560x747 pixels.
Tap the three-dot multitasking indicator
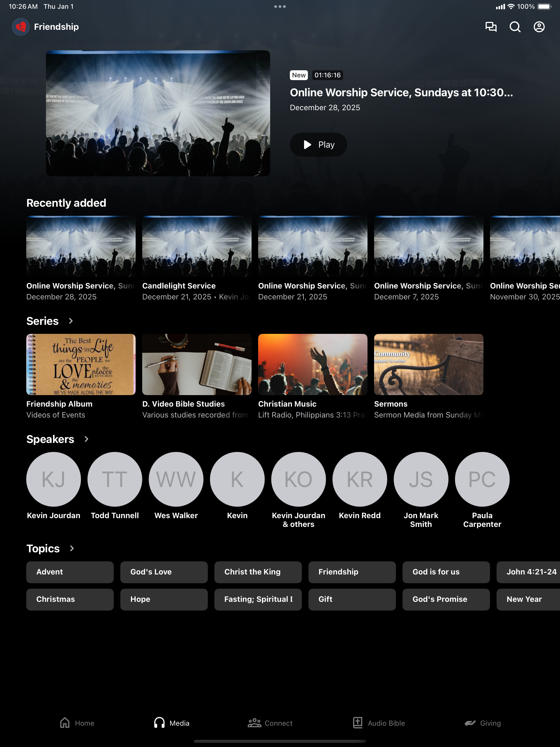pos(280,6)
